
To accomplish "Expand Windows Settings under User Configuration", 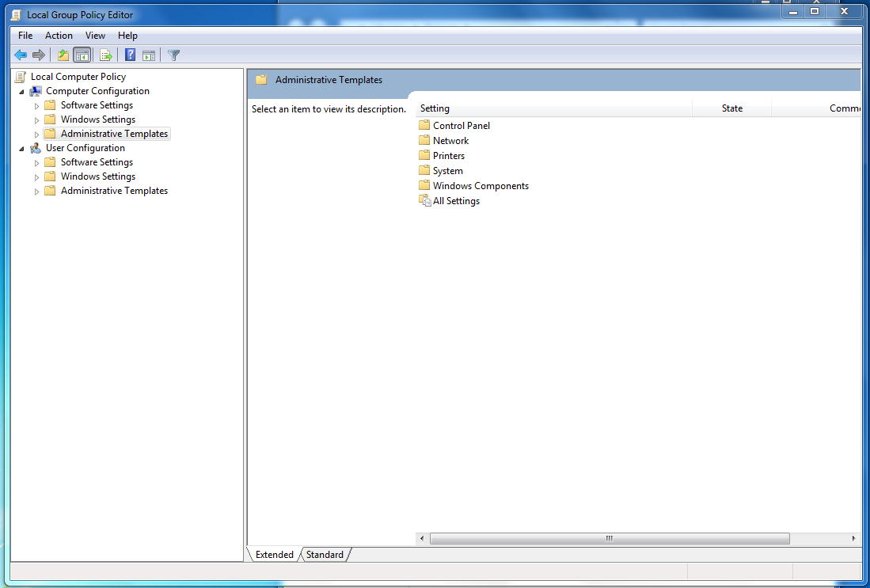I will point(36,177).
